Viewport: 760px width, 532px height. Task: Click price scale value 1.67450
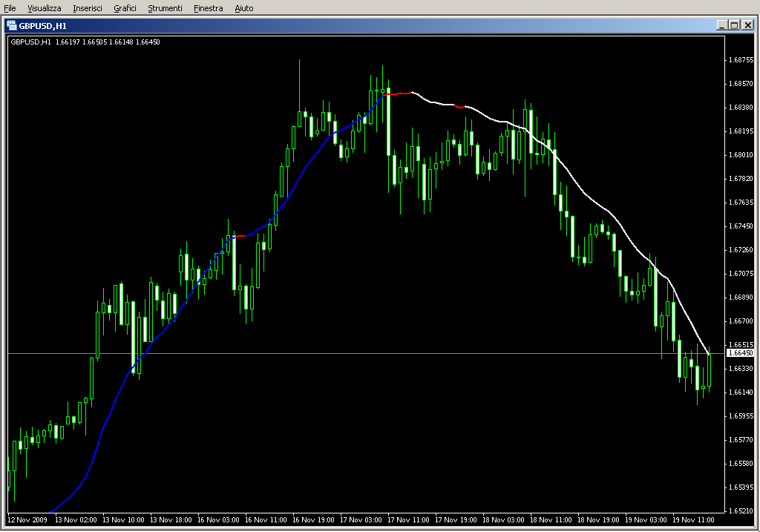click(741, 226)
